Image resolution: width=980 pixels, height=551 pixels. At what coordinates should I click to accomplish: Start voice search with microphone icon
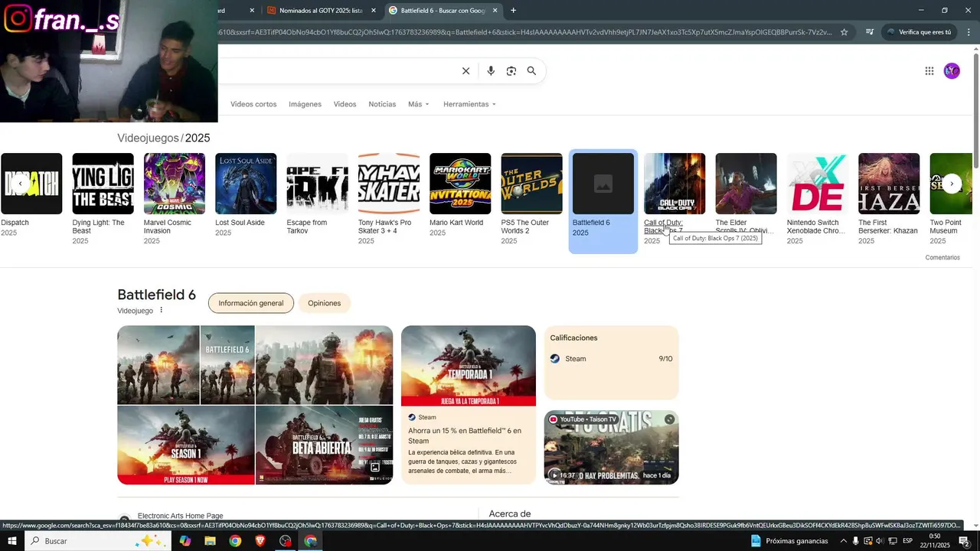coord(491,71)
